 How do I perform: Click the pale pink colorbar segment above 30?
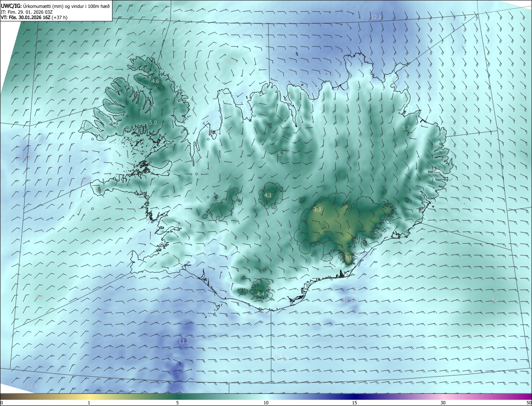pyautogui.click(x=443, y=396)
